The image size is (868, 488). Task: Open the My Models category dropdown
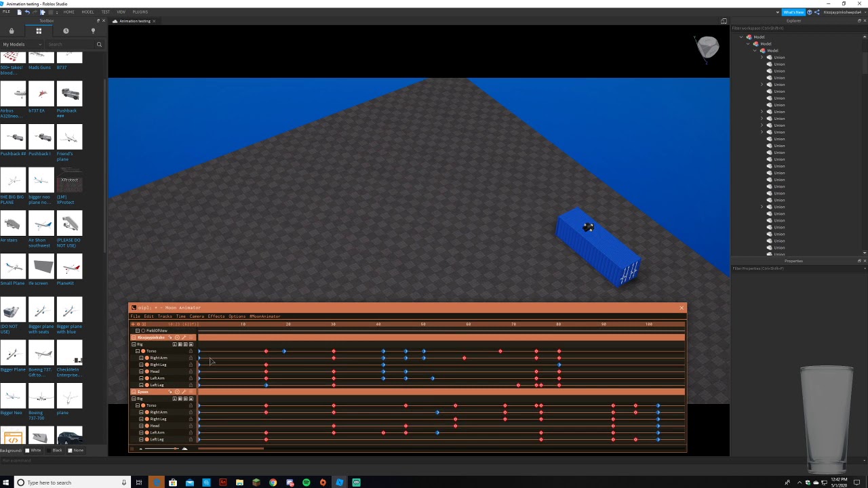[22, 45]
